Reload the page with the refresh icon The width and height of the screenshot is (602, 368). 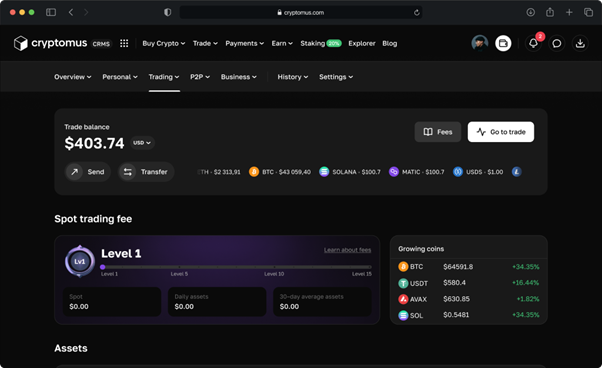point(417,13)
